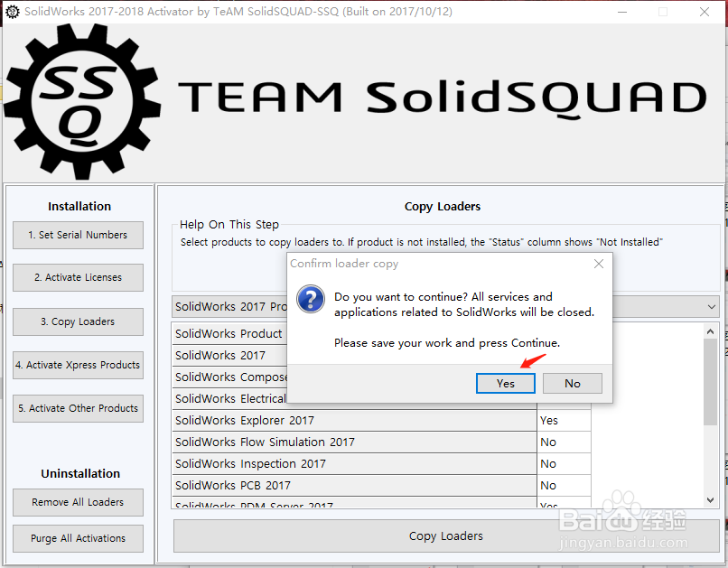Click Purge All Activations button
Viewport: 728px width, 568px height.
coord(78,538)
